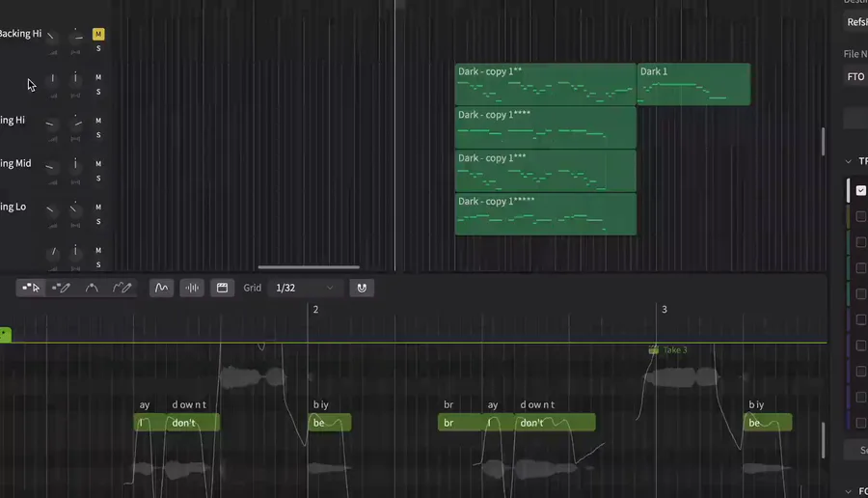This screenshot has height=498, width=868.
Task: Tick the bottom-most checkbox in right panel
Action: 861,423
